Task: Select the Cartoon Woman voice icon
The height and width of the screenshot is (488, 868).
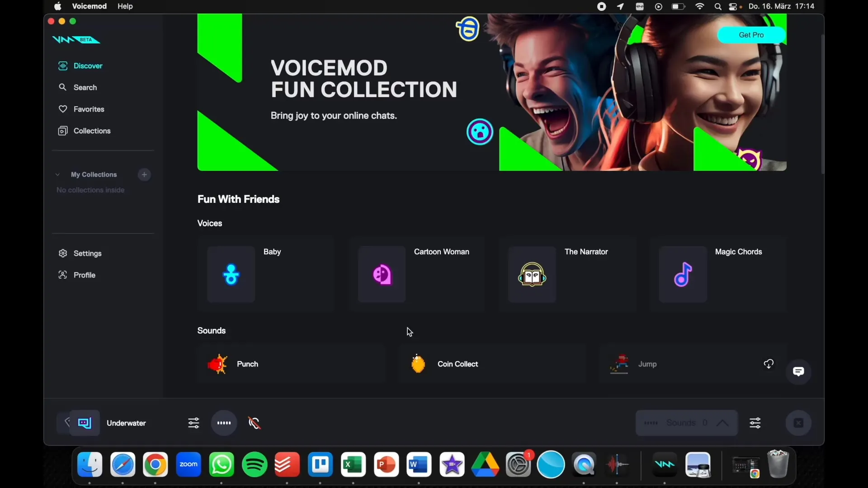Action: [x=381, y=275]
